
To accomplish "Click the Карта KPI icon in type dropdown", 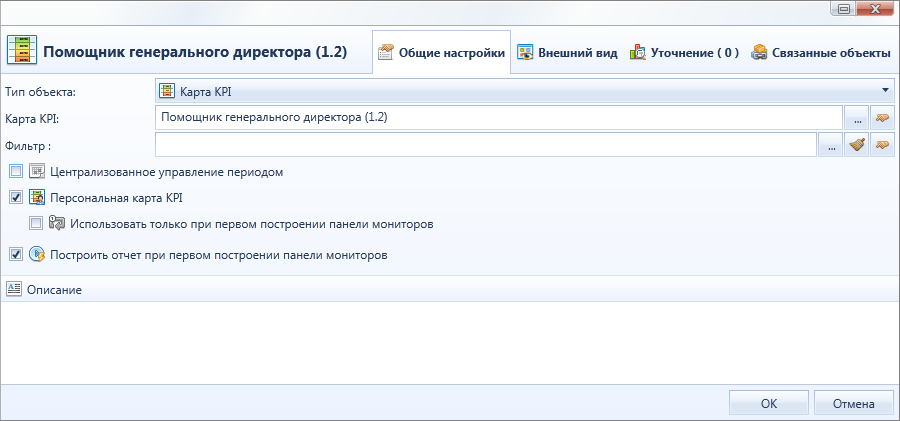I will (x=167, y=90).
